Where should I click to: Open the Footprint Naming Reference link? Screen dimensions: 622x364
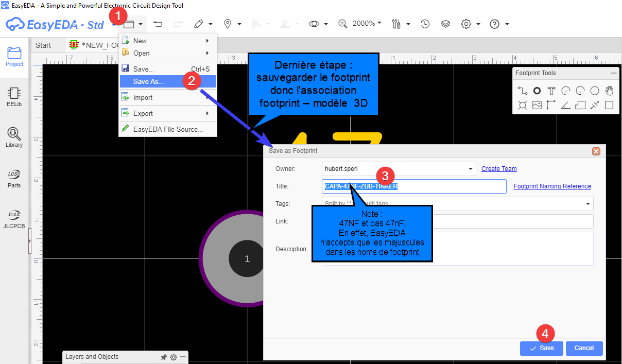pyautogui.click(x=552, y=186)
